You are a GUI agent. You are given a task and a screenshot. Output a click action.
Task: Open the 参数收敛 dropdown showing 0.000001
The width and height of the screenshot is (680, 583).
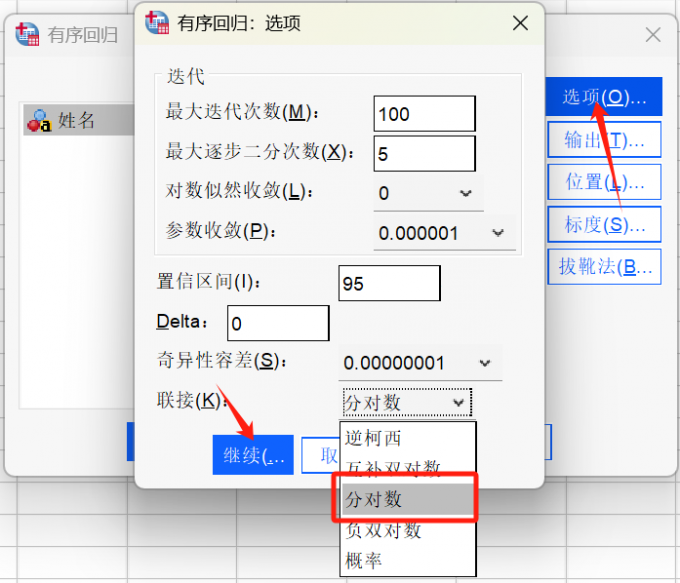[445, 233]
